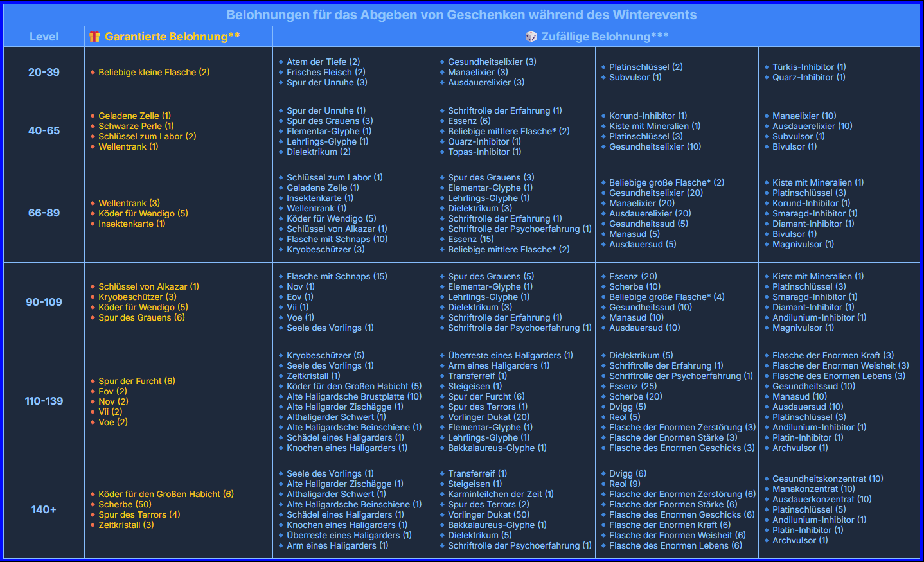Click the gift icon beside Garantierte Belohnung

(x=94, y=37)
